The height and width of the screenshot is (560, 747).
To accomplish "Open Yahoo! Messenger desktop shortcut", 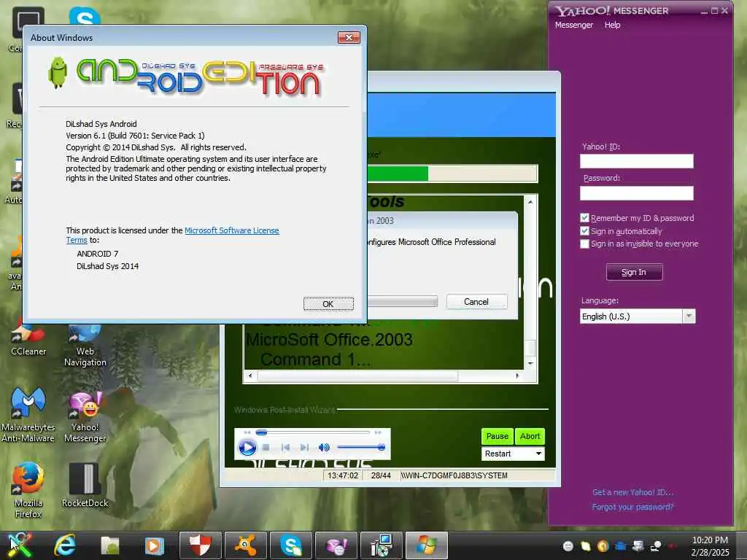I will [85, 416].
